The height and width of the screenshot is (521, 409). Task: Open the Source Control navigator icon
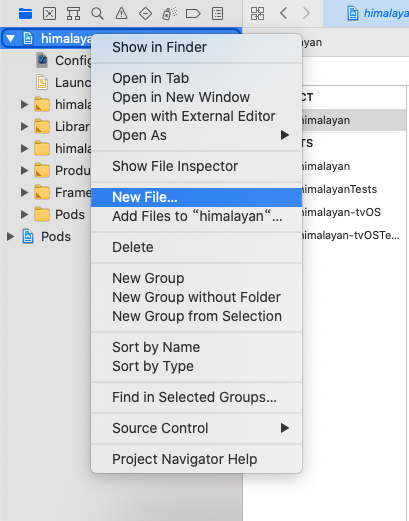49,14
